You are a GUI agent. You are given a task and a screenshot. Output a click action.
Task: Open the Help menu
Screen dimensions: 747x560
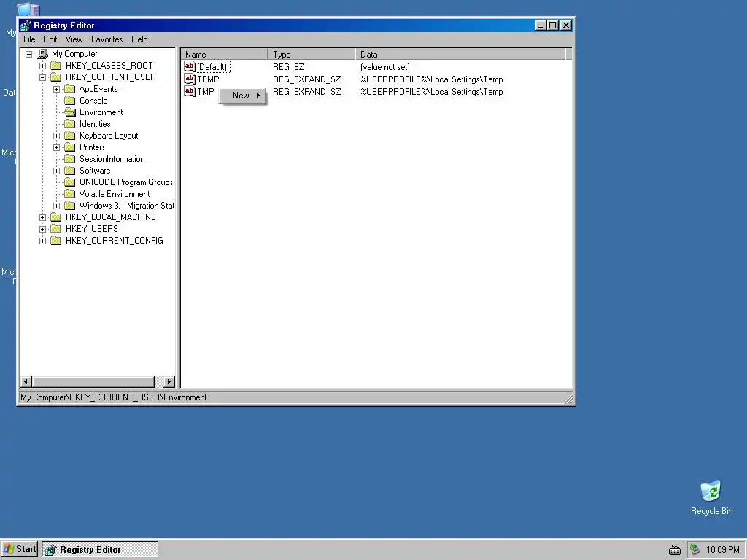(139, 39)
